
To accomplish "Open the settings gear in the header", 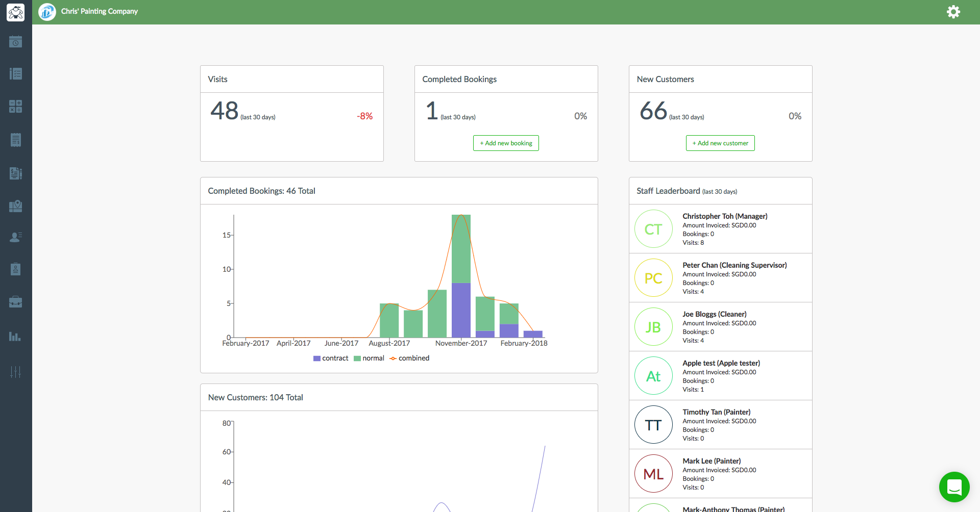I will pos(953,12).
